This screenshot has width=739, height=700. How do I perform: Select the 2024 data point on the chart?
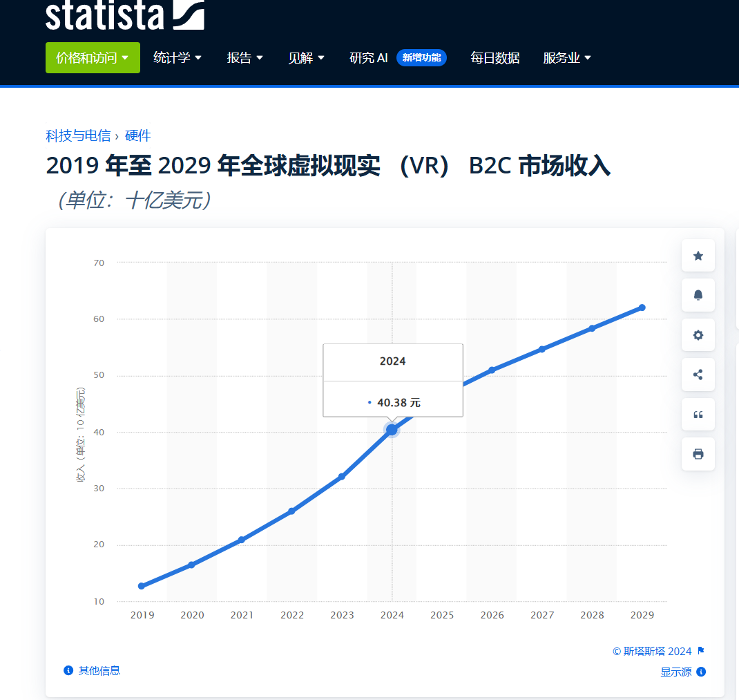pos(392,429)
